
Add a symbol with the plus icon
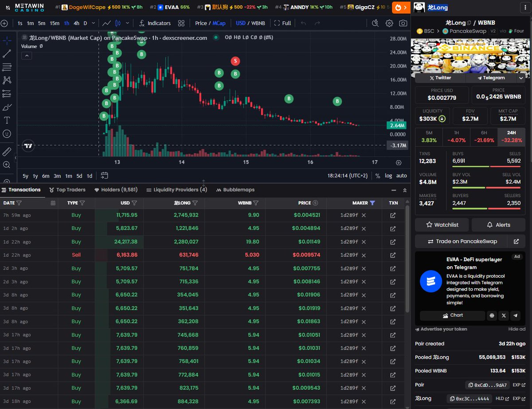[x=4, y=23]
